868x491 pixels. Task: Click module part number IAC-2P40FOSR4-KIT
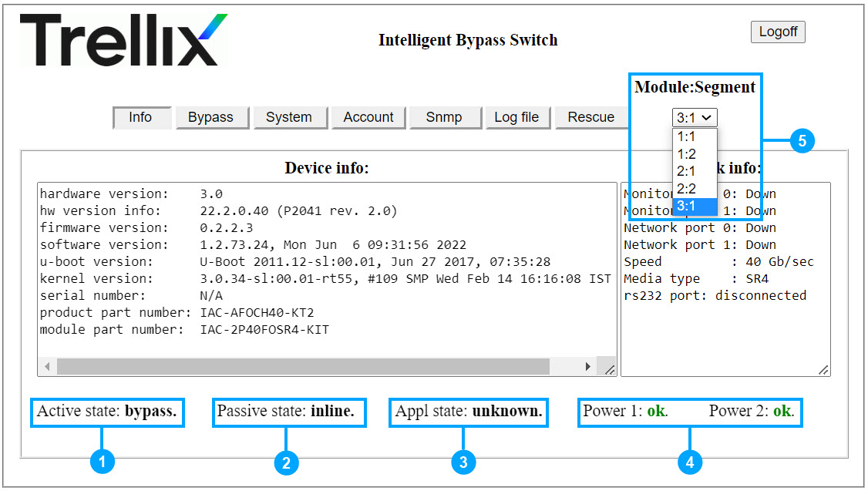pos(264,330)
